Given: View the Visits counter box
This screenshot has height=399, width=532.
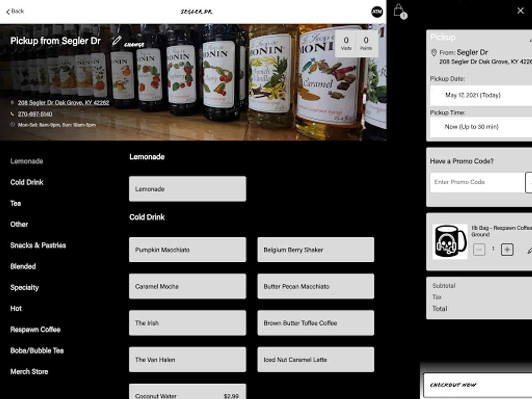Looking at the screenshot, I should (x=346, y=43).
